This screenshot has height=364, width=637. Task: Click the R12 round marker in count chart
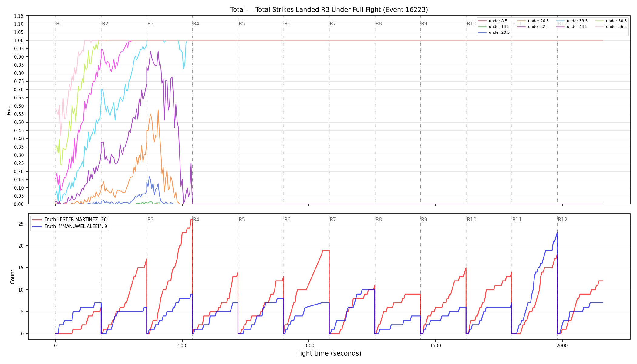coord(563,220)
